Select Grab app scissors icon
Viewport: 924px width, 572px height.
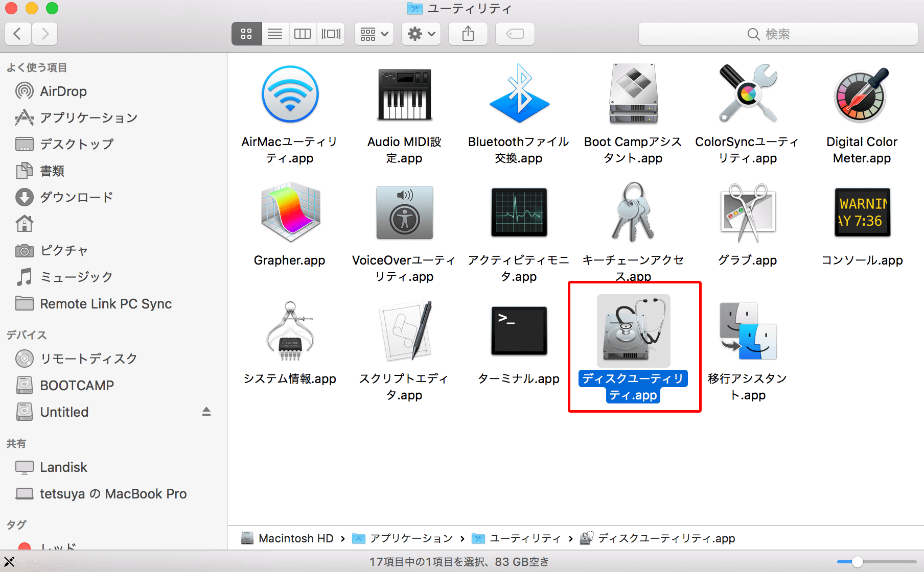[748, 212]
